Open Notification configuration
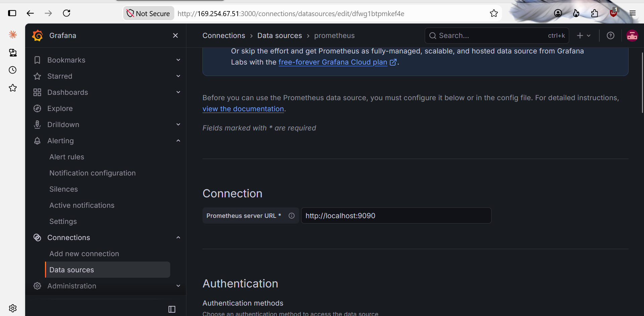The width and height of the screenshot is (644, 316). tap(93, 173)
